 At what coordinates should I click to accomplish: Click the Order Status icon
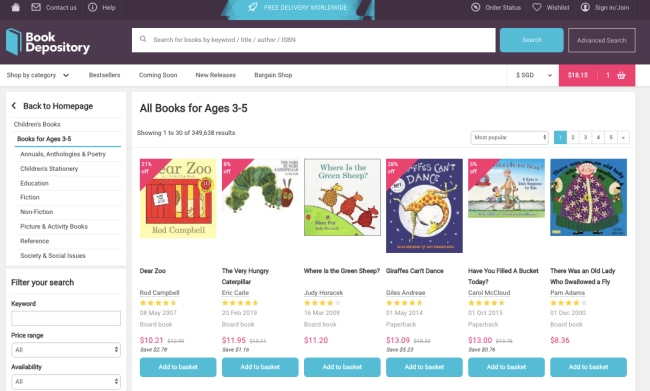475,7
